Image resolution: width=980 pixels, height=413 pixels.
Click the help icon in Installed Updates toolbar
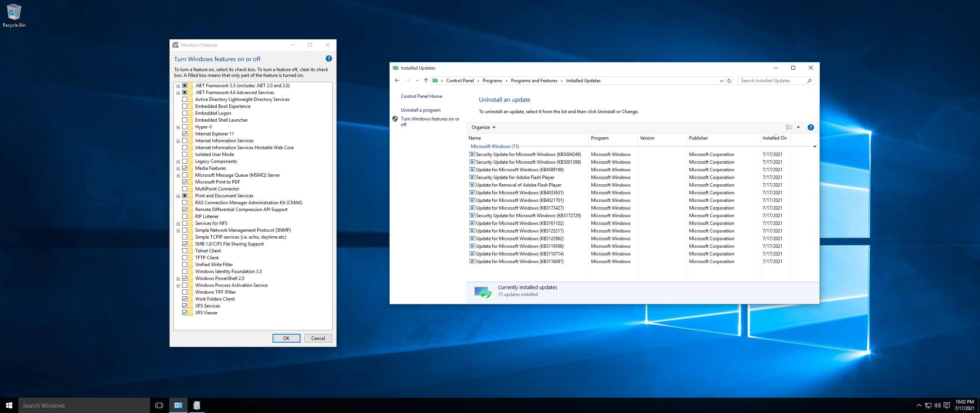[810, 127]
